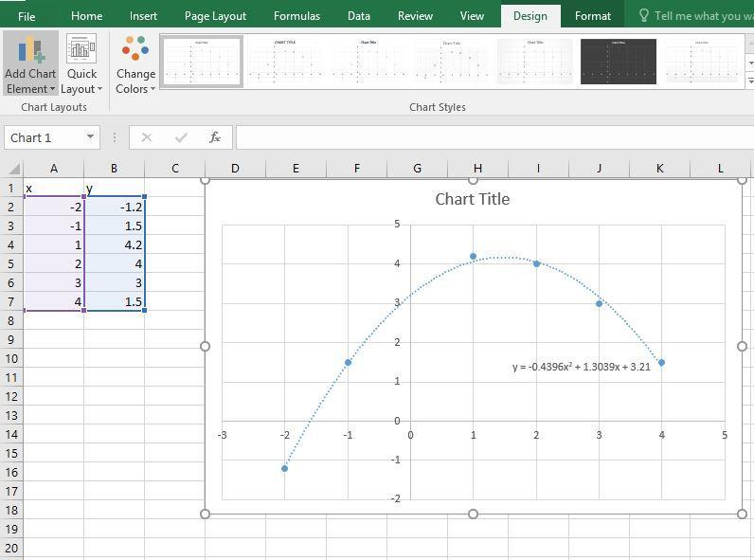
Task: Open the Add Chart Element menu
Action: [30, 64]
